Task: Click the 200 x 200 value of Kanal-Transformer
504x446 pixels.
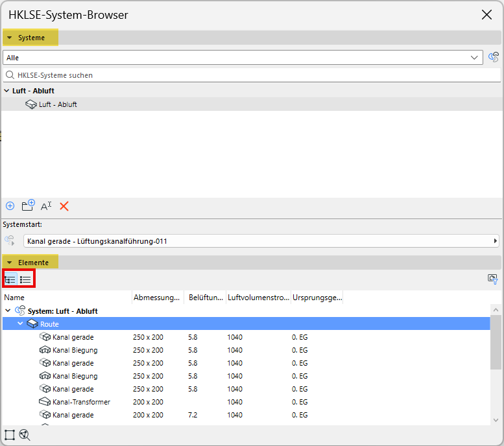Action: pyautogui.click(x=148, y=402)
